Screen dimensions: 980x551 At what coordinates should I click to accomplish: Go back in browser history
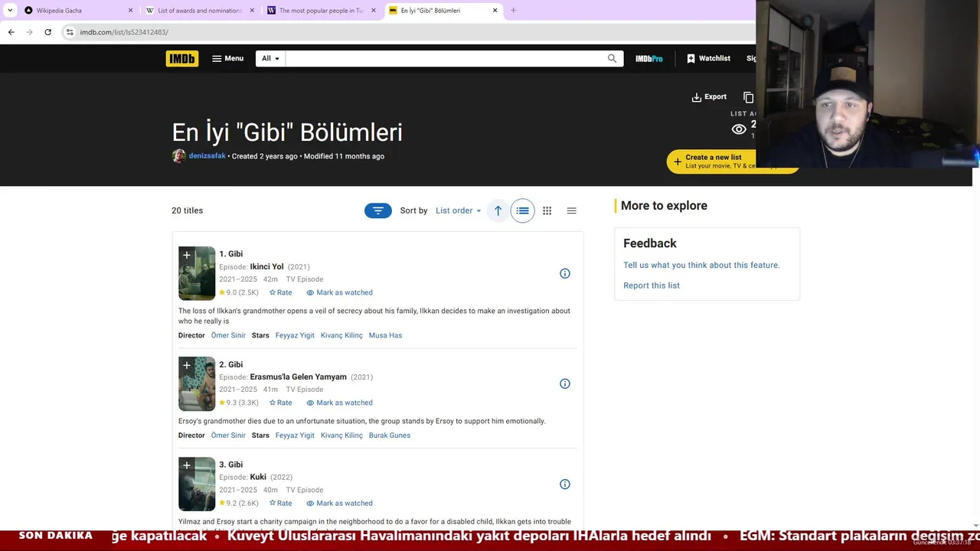coord(11,32)
